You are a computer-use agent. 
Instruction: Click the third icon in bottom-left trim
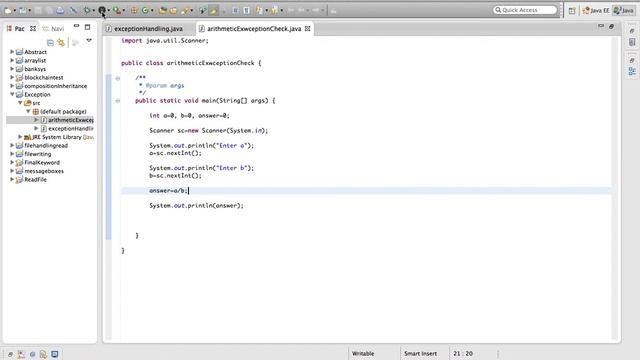coord(32,354)
